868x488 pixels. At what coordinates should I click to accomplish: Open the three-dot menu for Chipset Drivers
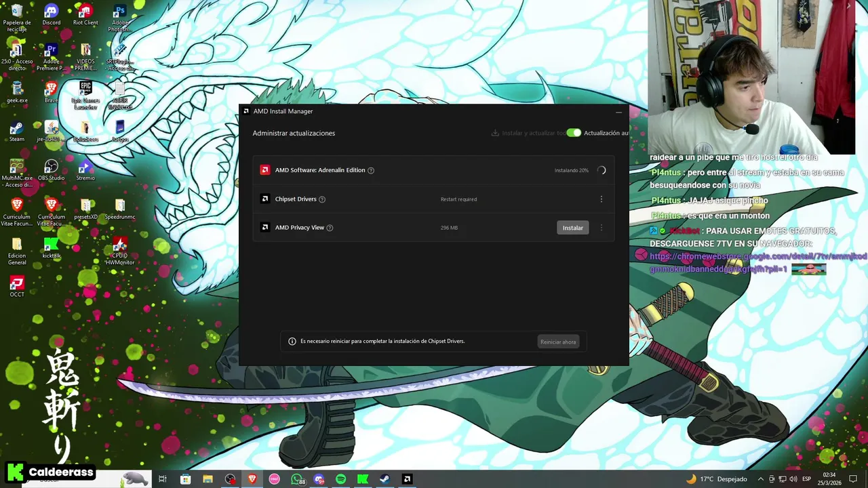pyautogui.click(x=601, y=199)
